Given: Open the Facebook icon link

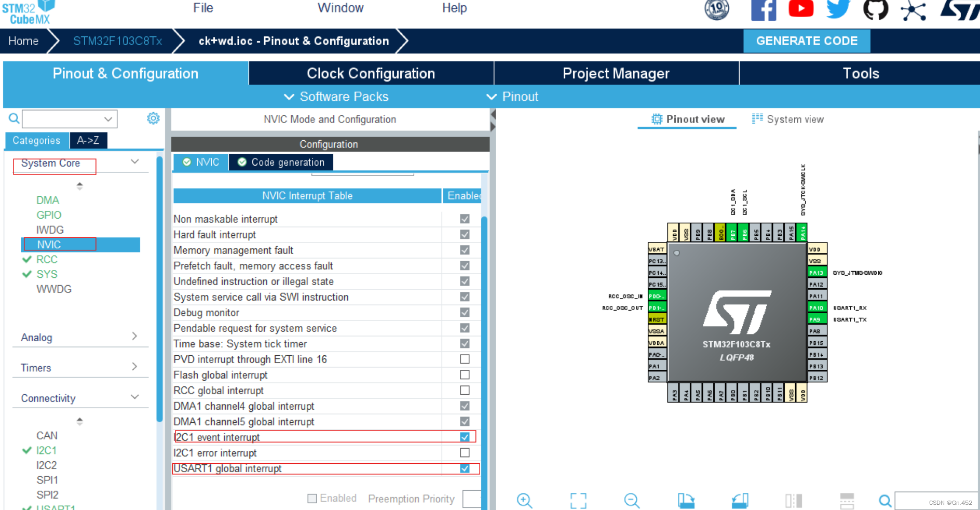Looking at the screenshot, I should [764, 10].
